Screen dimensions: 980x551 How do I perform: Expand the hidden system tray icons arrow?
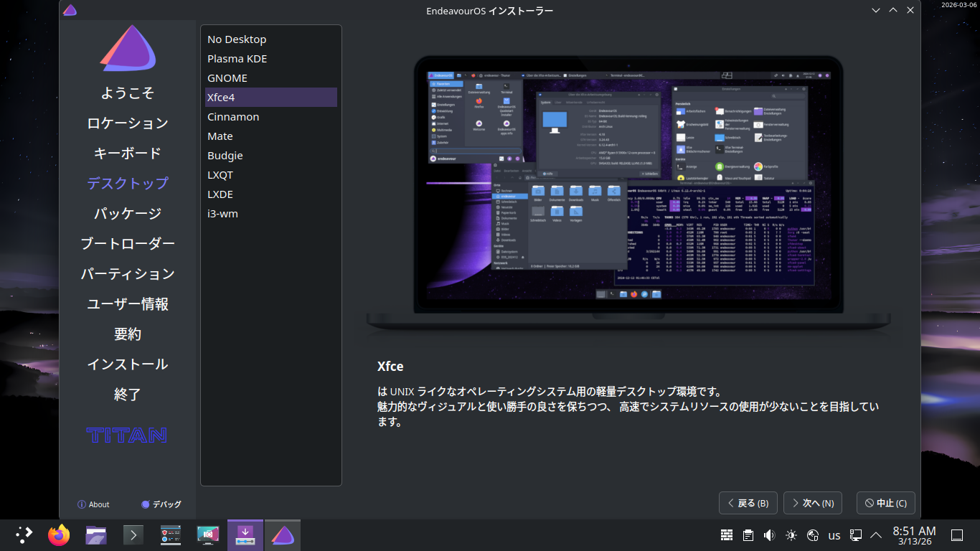[876, 535]
